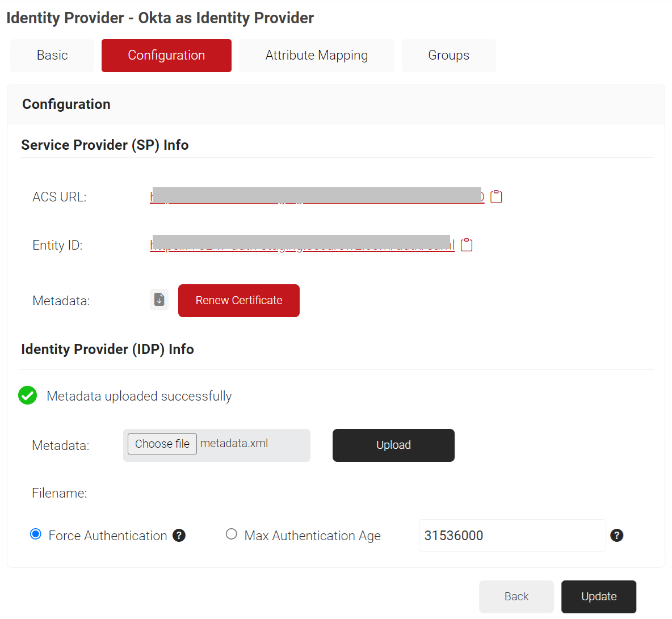Switch to the Basic tab
Viewport: 672px width, 619px height.
[52, 55]
